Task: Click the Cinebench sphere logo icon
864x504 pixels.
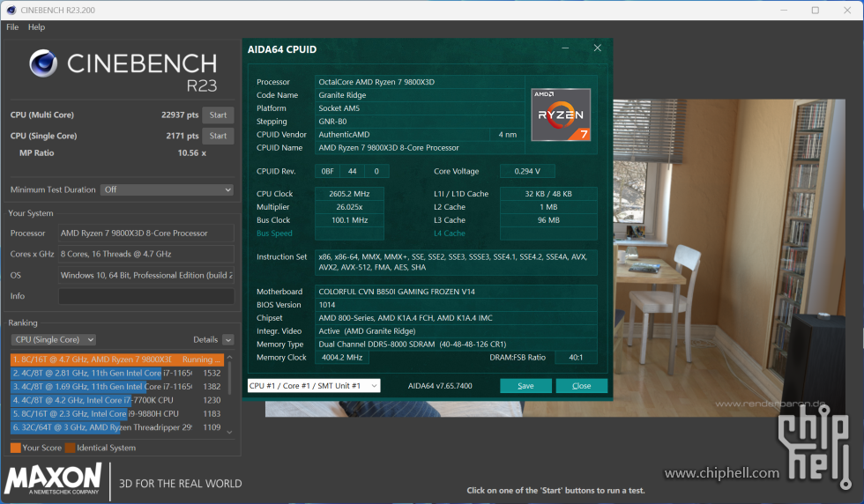Action: 43,63
